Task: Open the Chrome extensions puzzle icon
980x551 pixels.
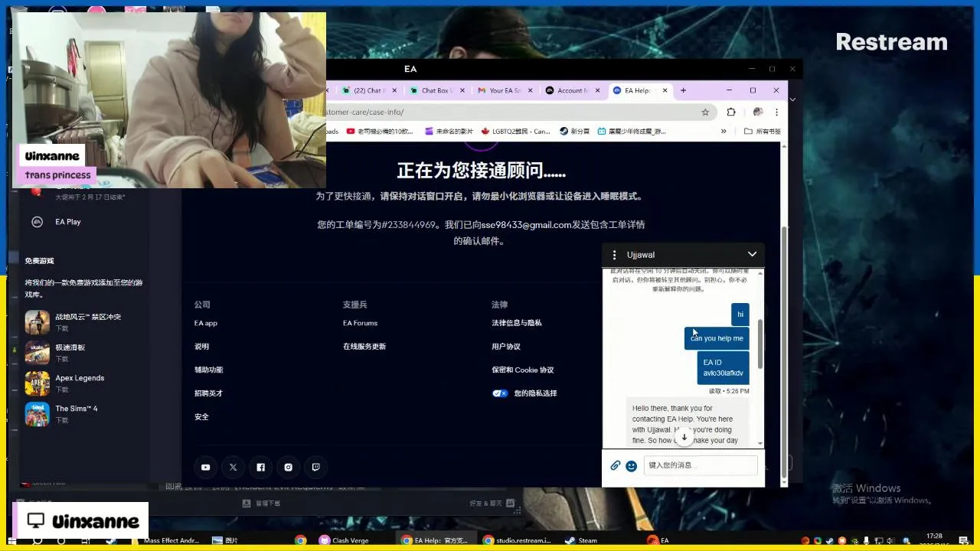Action: [731, 112]
